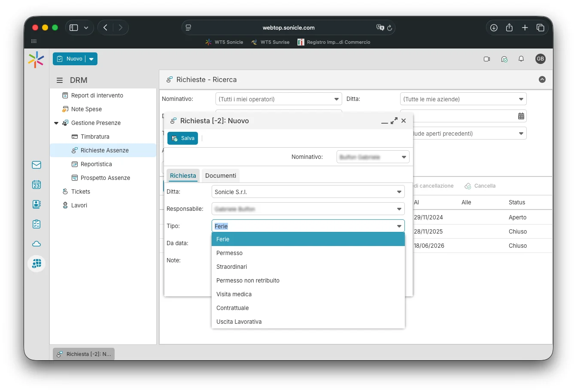Click the Richiesta taskbar button at bottom

point(84,354)
